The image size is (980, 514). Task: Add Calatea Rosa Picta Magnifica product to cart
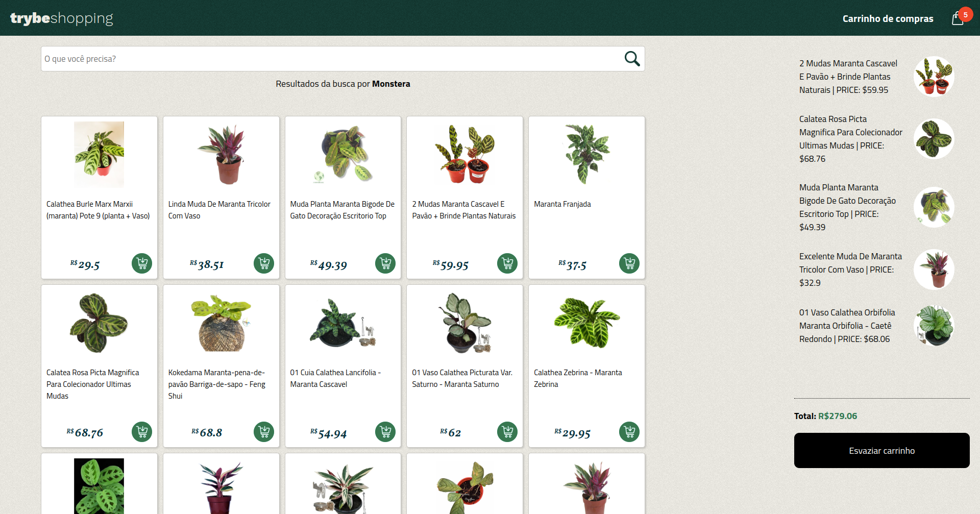(142, 432)
